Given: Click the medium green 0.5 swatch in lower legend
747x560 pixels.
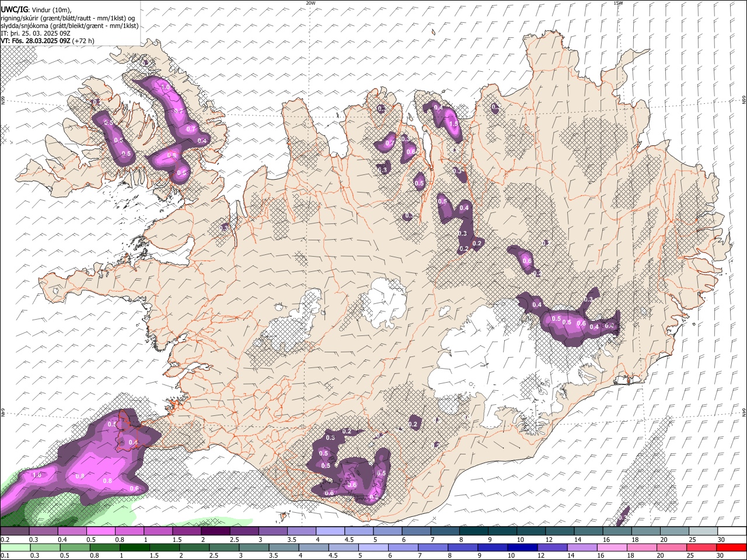Looking at the screenshot, I should click(x=75, y=548).
